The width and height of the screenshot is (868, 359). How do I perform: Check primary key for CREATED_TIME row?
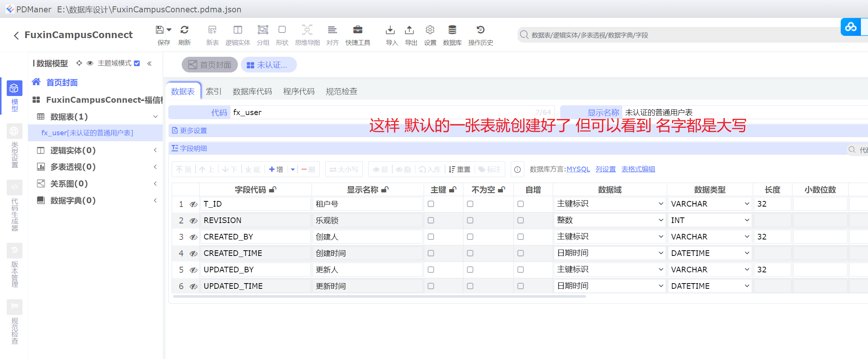[x=431, y=253]
